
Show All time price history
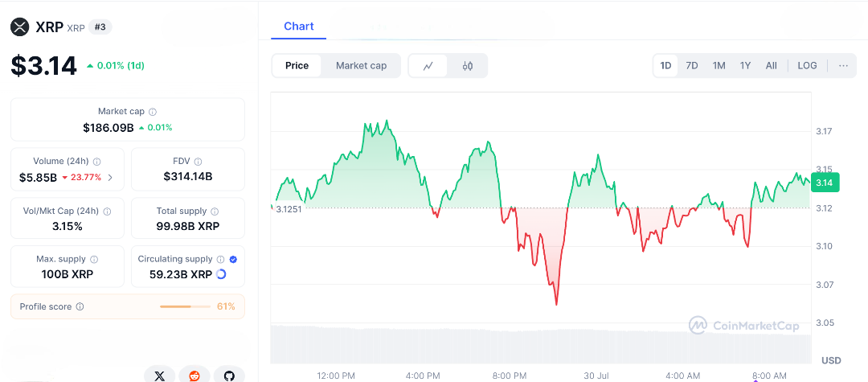click(771, 66)
